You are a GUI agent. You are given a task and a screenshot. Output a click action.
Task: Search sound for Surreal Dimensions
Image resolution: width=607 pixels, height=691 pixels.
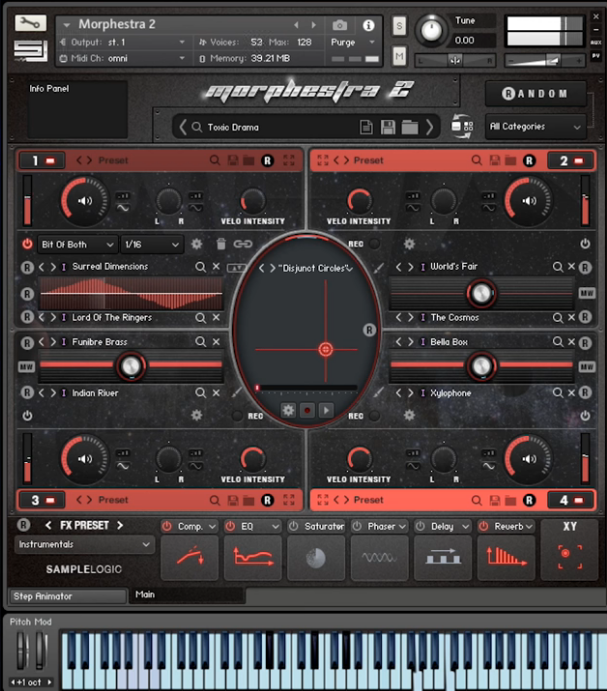pyautogui.click(x=200, y=267)
